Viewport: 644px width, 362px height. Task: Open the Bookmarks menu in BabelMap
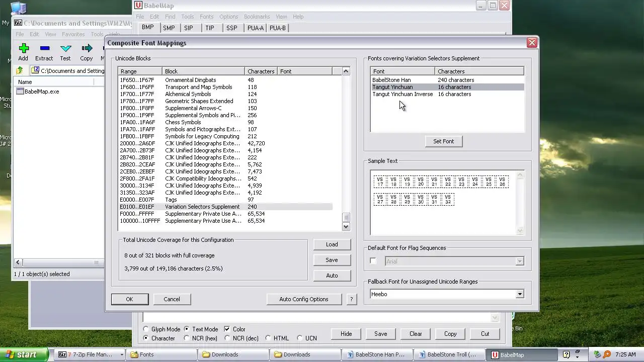[x=257, y=17]
